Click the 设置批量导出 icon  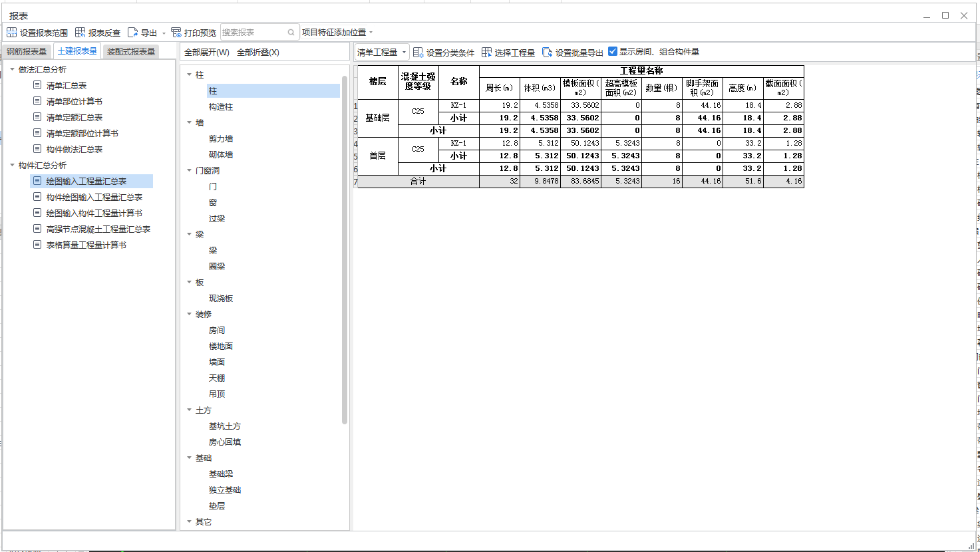tap(547, 52)
